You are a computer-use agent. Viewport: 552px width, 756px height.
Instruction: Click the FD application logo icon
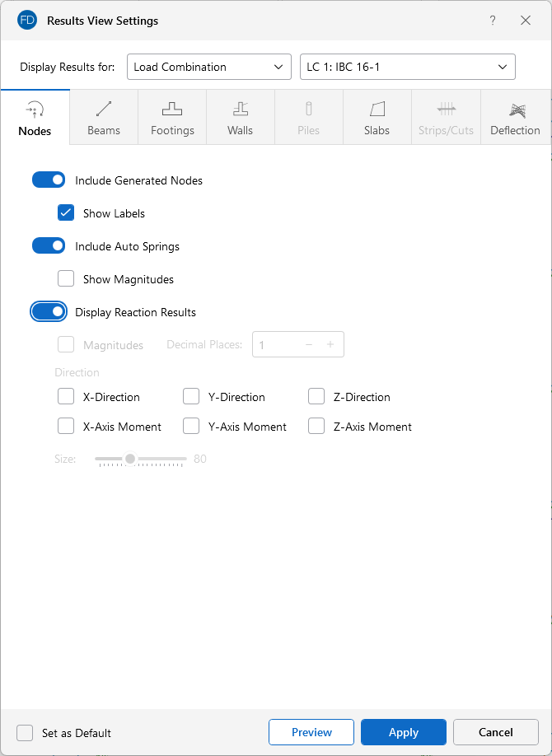pyautogui.click(x=27, y=20)
